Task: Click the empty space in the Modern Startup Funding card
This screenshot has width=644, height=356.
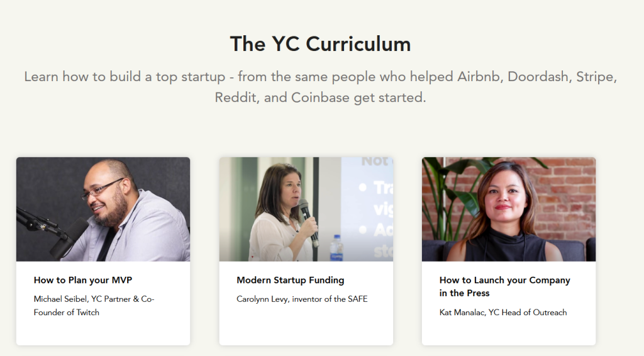Action: [306, 325]
